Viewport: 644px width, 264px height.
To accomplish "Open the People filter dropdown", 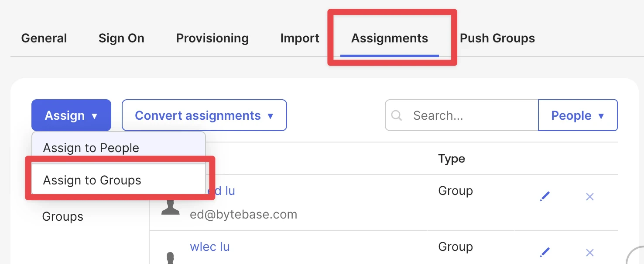I will [x=578, y=115].
